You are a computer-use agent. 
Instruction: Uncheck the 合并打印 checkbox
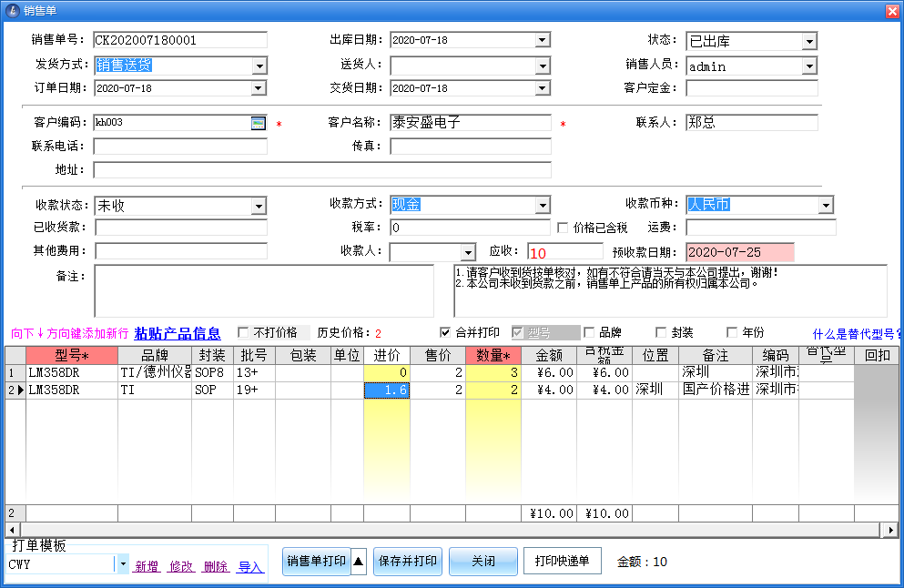point(444,332)
